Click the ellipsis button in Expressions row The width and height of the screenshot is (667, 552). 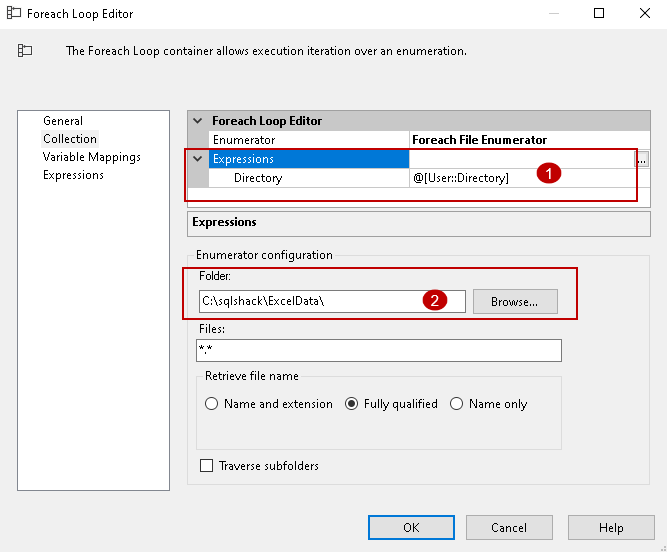coord(642,159)
